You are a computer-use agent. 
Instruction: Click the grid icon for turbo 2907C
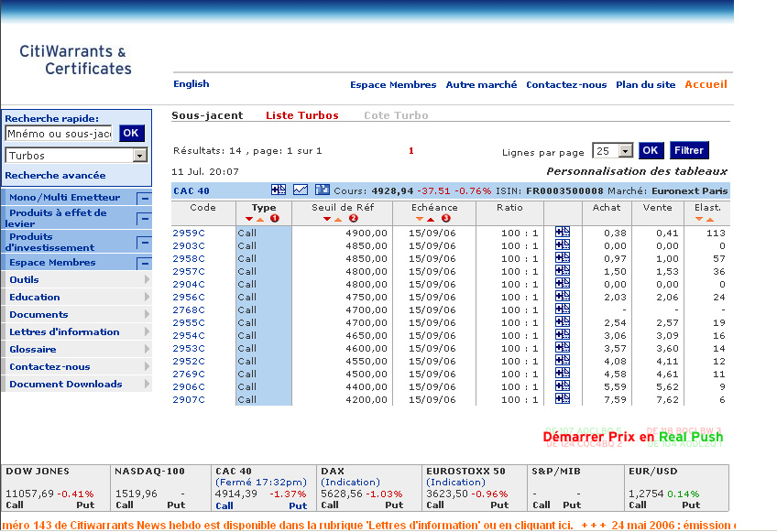point(562,399)
